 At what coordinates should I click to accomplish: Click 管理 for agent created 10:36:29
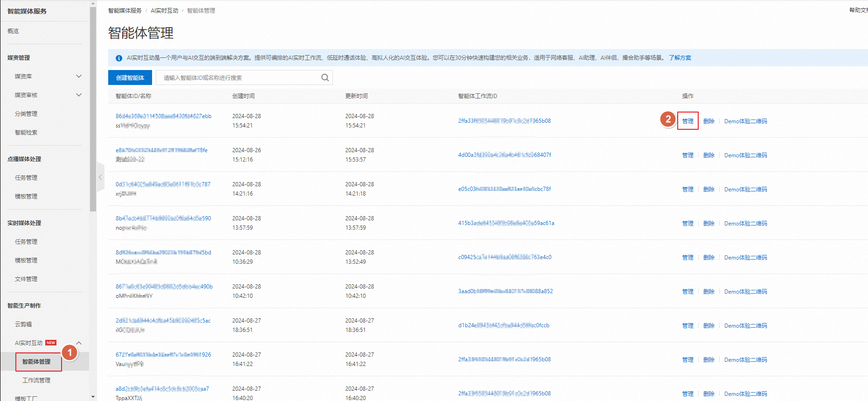(688, 257)
